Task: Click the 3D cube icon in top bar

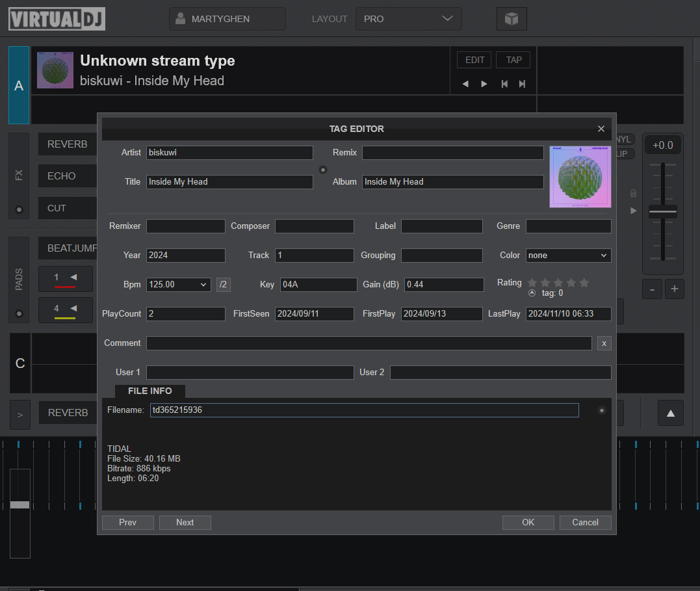Action: coord(512,19)
